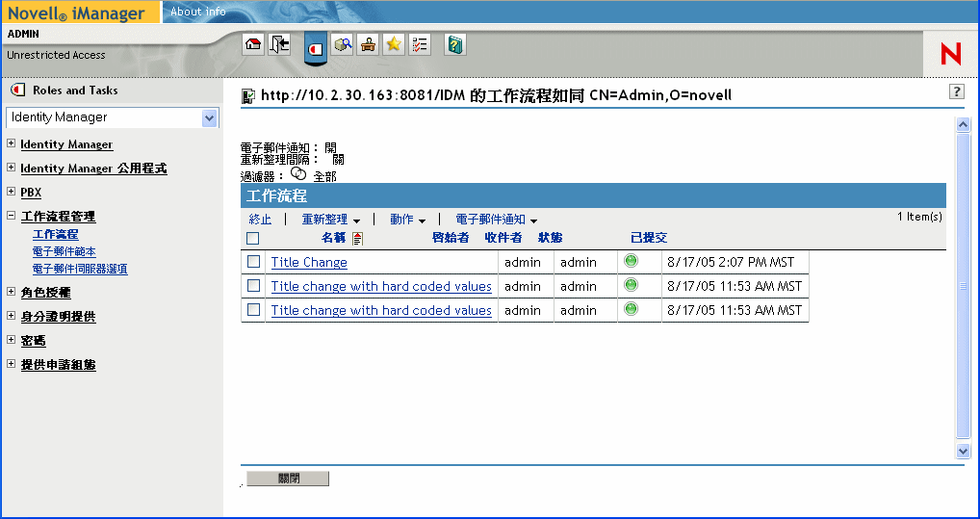Open the 電子郵件範本 sidebar link
980x519 pixels.
pyautogui.click(x=64, y=251)
